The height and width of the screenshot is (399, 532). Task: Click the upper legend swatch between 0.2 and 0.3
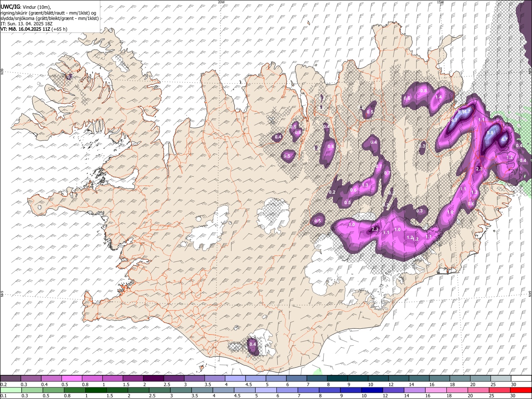[x=10, y=379]
